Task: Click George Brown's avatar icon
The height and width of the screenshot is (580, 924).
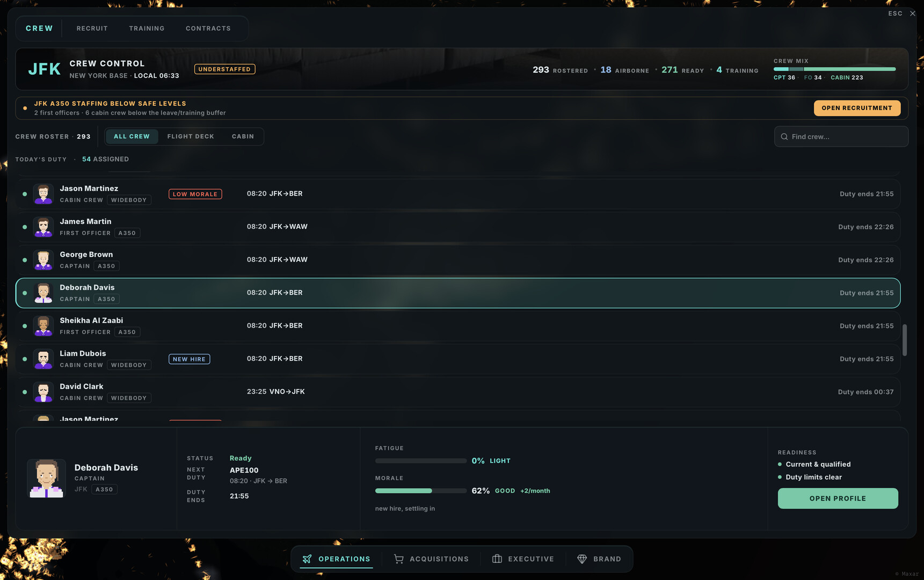Action: 43,260
